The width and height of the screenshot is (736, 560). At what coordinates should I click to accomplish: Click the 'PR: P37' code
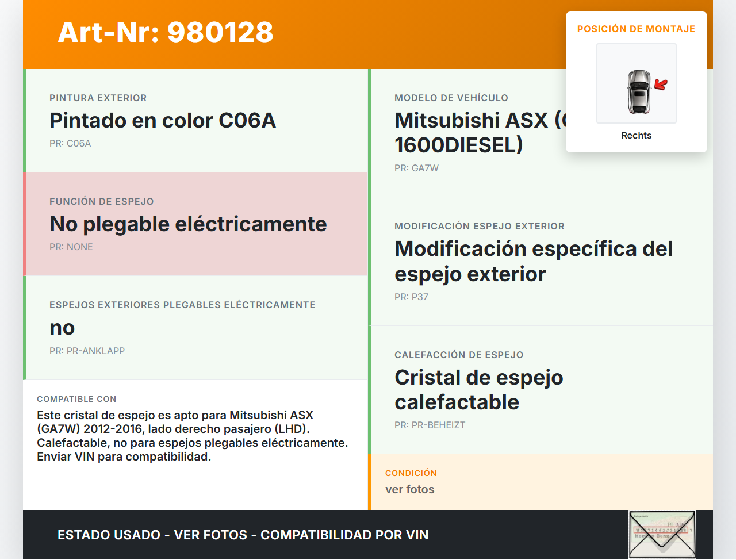coord(411,297)
